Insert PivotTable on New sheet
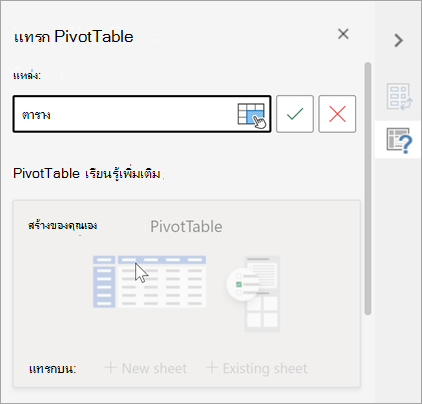 [x=146, y=368]
